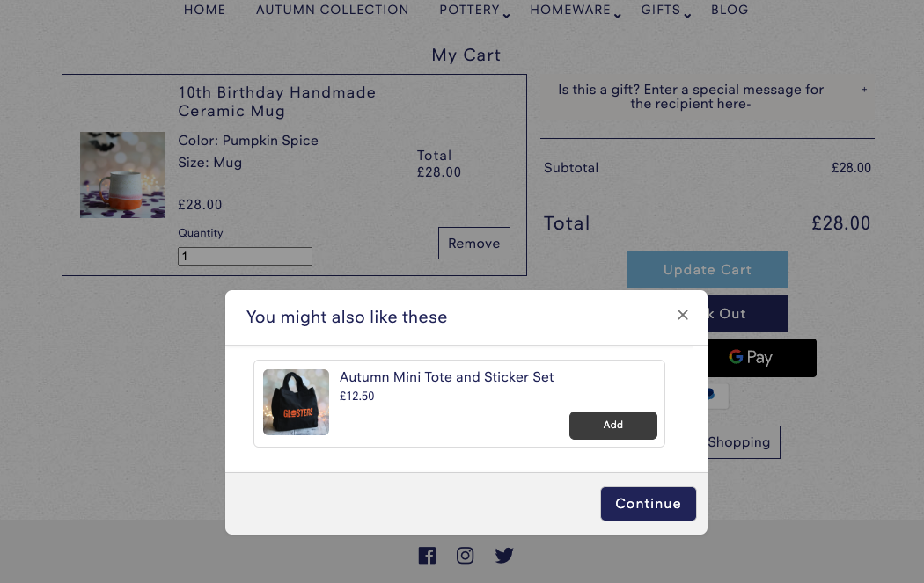Pay using the Google Pay button
This screenshot has height=583, width=924.
coord(751,357)
